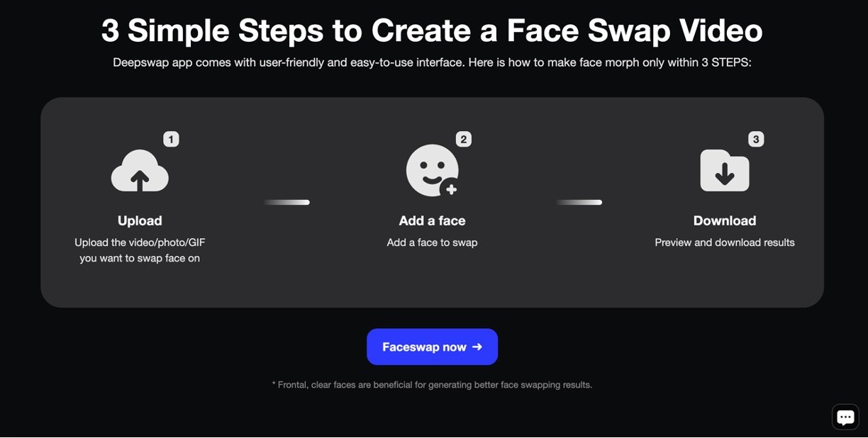
Task: Click the step 2 number badge
Action: (464, 139)
